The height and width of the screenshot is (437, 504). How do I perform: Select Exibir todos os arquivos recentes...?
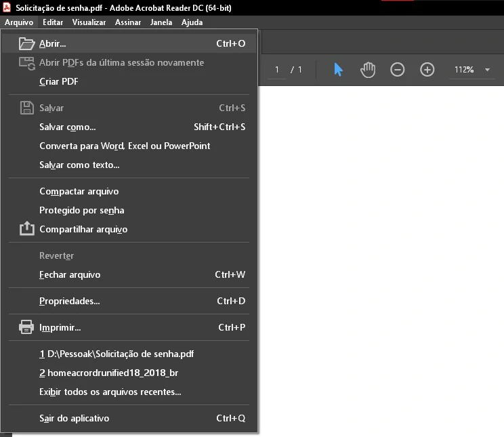tap(129, 392)
